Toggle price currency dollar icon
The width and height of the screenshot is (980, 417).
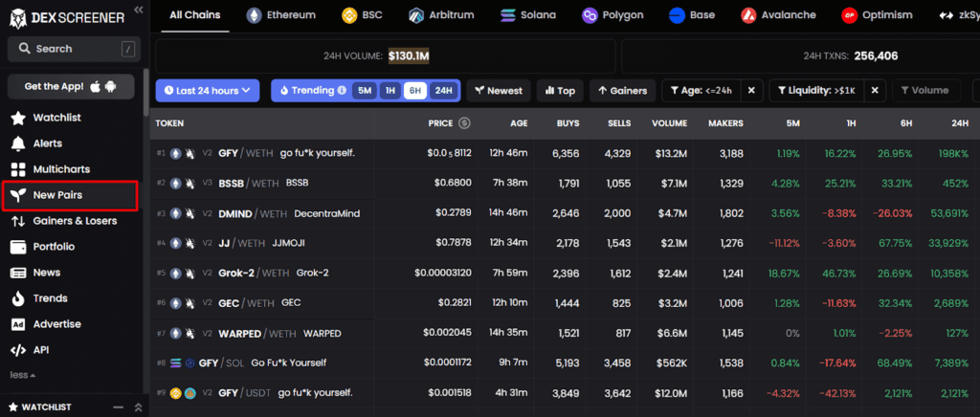pyautogui.click(x=464, y=123)
